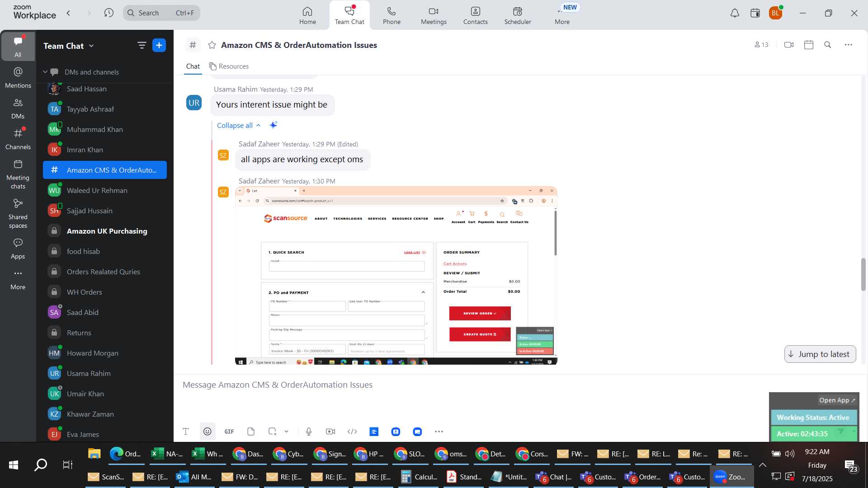The width and height of the screenshot is (868, 488).
Task: Open Windows Start menu
Action: click(14, 465)
